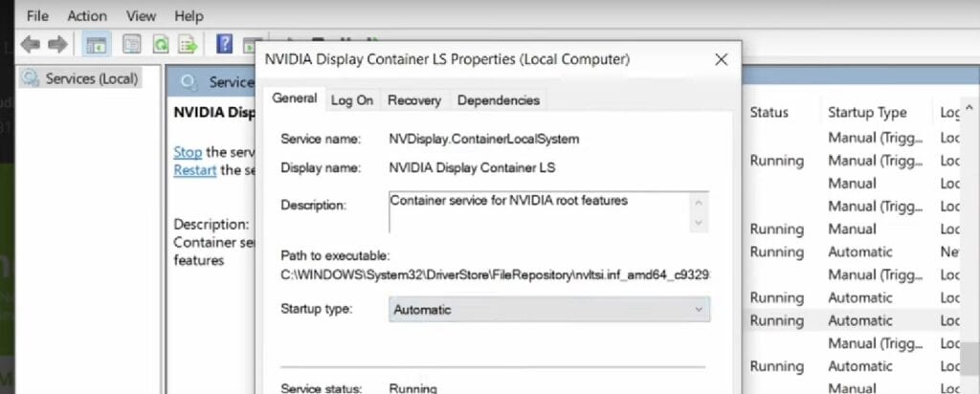Switch to the Recovery tab

(x=413, y=100)
